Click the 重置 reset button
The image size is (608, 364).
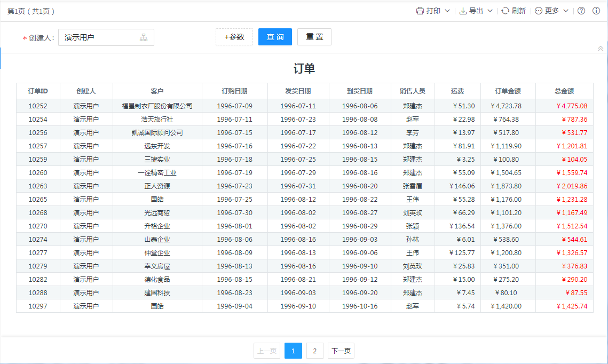(314, 37)
